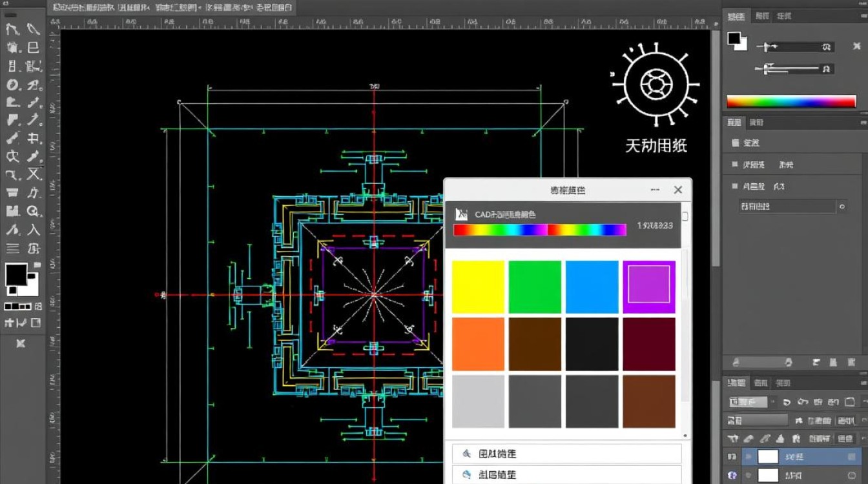Image resolution: width=868 pixels, height=484 pixels.
Task: Click the circle icon beside the properties input field
Action: (x=842, y=207)
